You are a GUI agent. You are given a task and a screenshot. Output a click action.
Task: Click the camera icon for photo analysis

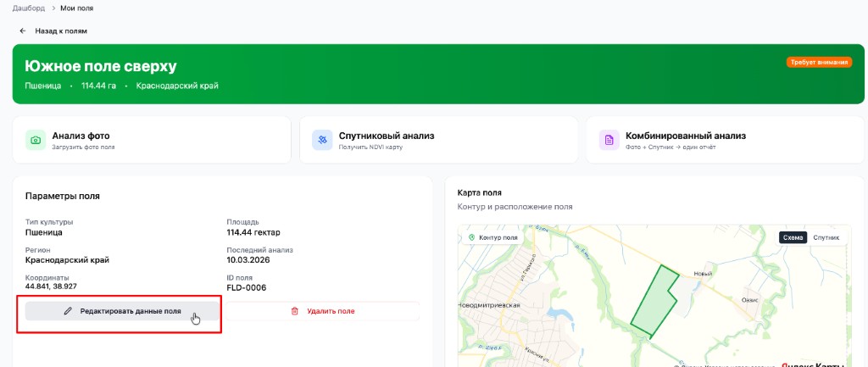(x=36, y=140)
